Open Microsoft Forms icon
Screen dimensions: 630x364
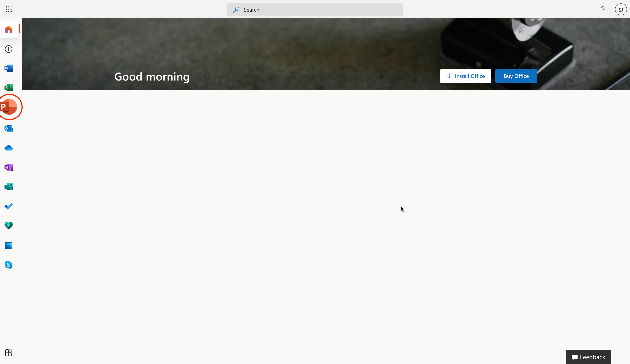[9, 187]
